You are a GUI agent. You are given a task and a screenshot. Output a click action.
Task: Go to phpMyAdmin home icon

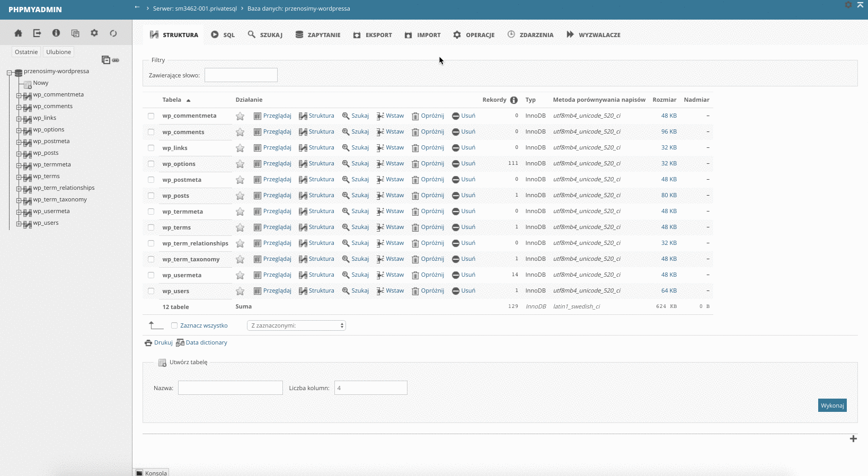[18, 33]
